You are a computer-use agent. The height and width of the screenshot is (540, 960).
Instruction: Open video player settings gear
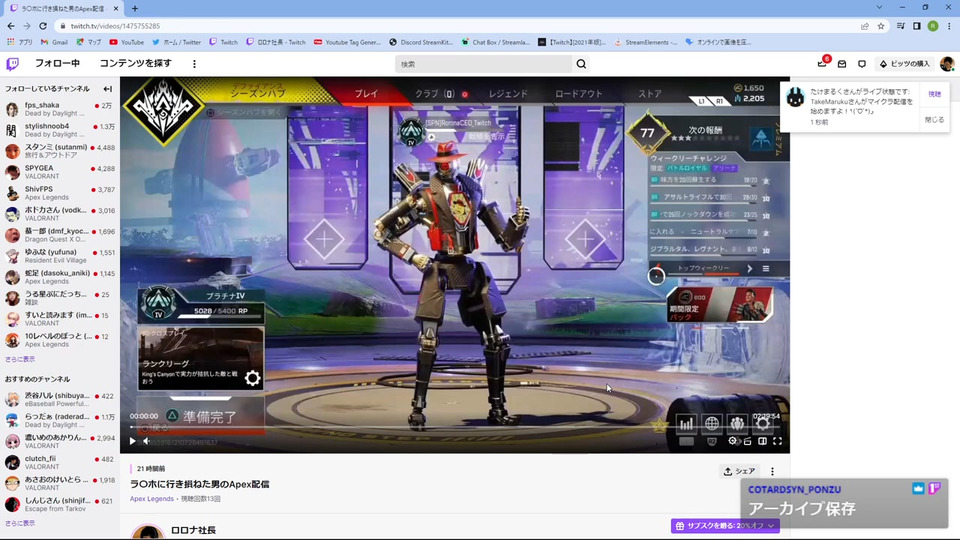732,441
